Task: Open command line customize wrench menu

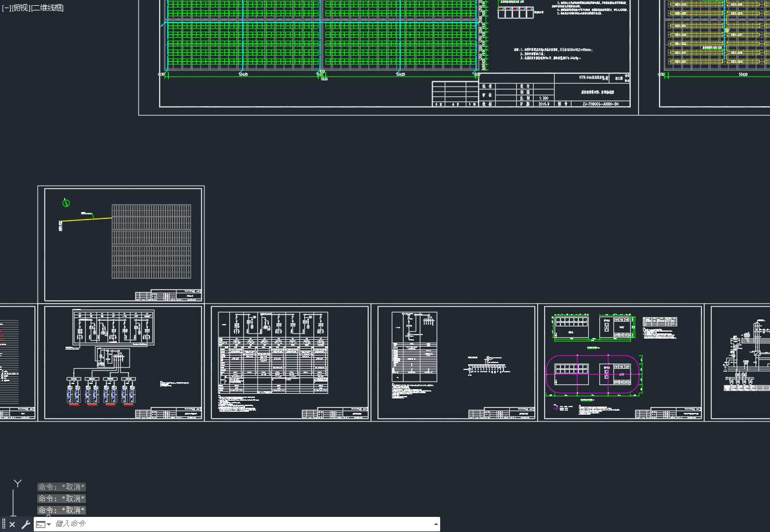Action: point(26,524)
